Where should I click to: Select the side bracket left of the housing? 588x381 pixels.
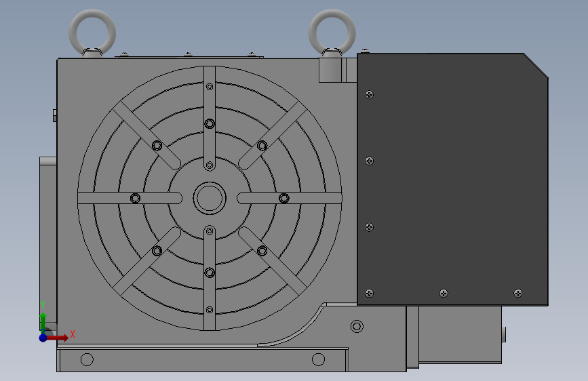coord(48,244)
